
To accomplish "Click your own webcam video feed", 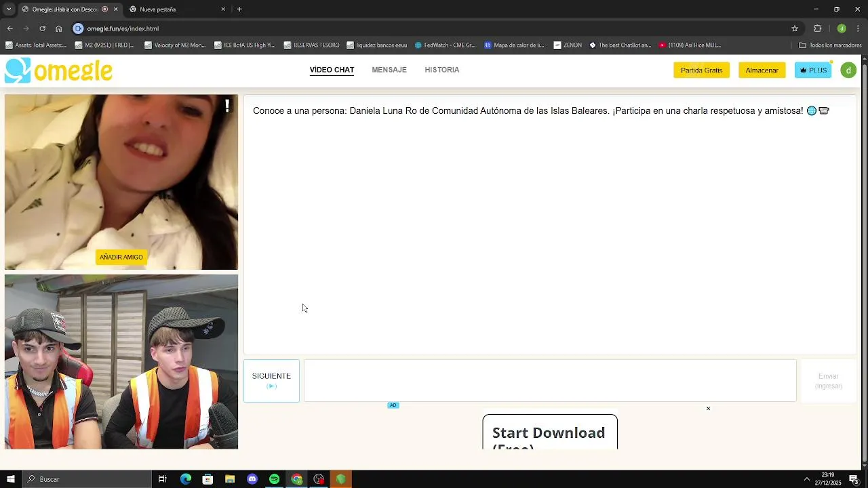I will coord(121,362).
